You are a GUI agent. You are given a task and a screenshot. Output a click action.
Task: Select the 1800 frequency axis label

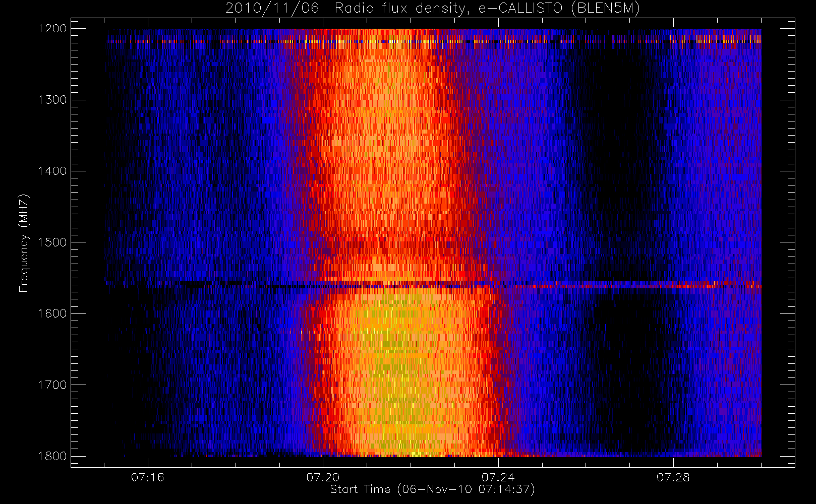coord(52,456)
